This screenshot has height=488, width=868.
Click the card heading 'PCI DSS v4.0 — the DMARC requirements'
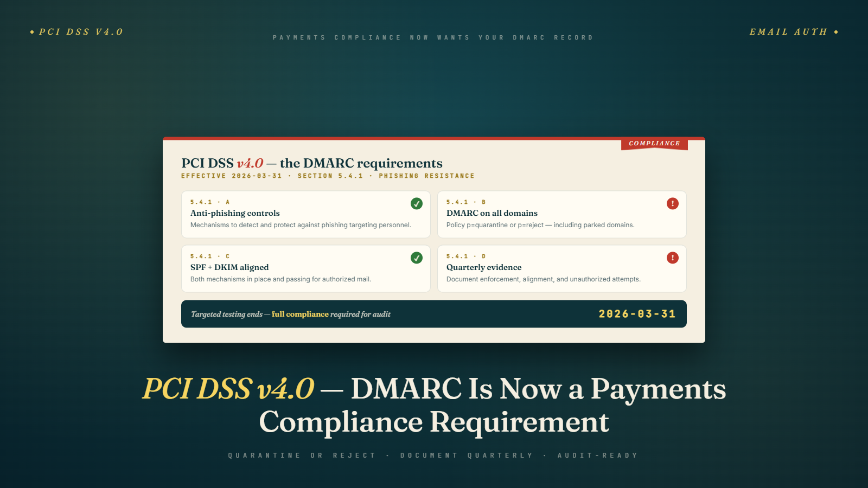click(312, 163)
